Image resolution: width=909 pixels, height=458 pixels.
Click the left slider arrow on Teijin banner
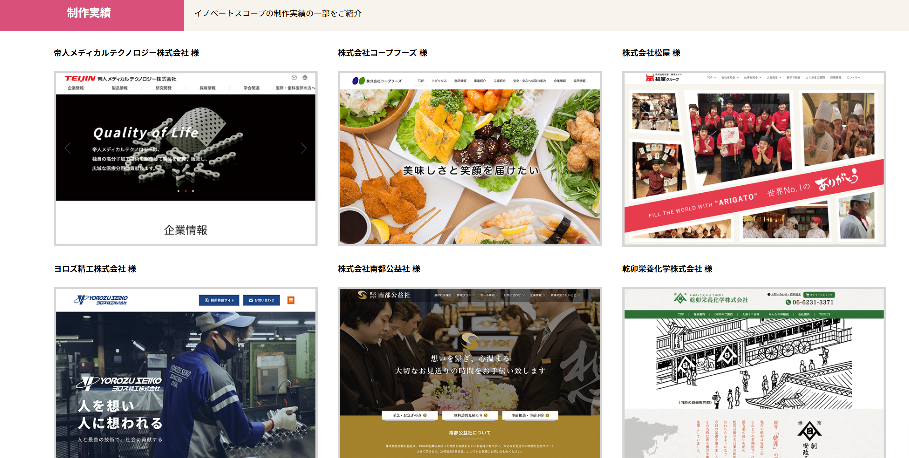pyautogui.click(x=67, y=148)
